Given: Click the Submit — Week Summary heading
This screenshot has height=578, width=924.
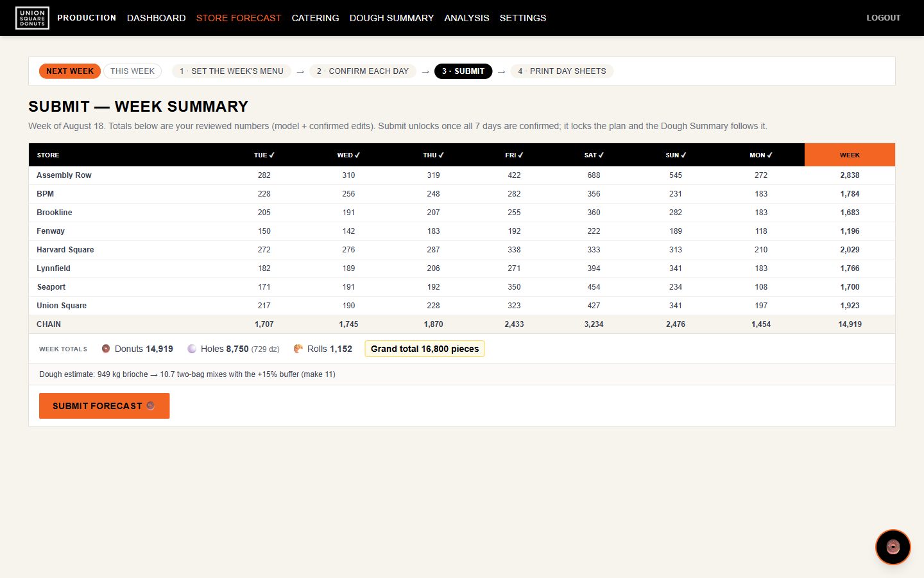Looking at the screenshot, I should click(138, 106).
